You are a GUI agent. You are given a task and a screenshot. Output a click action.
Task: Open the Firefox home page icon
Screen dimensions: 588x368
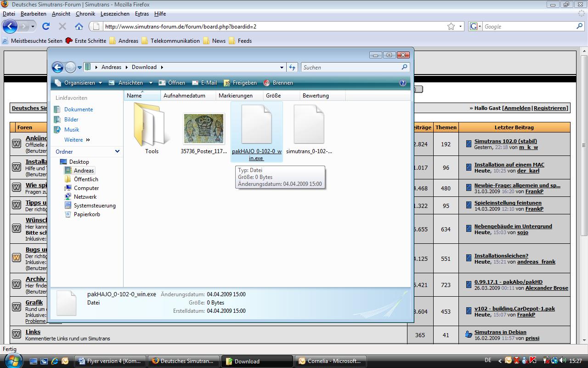(x=79, y=26)
